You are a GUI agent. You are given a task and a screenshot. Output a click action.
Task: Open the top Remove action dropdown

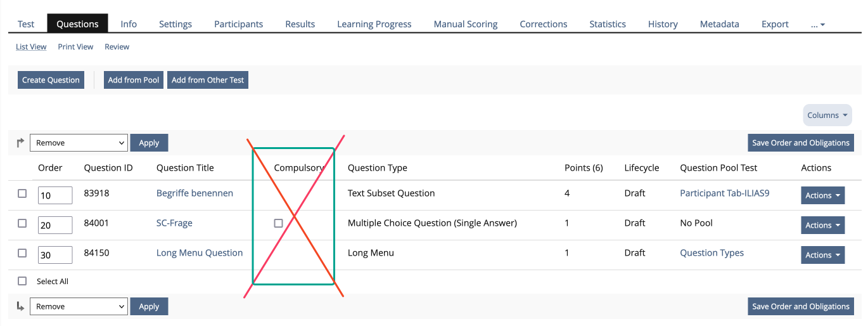[79, 143]
